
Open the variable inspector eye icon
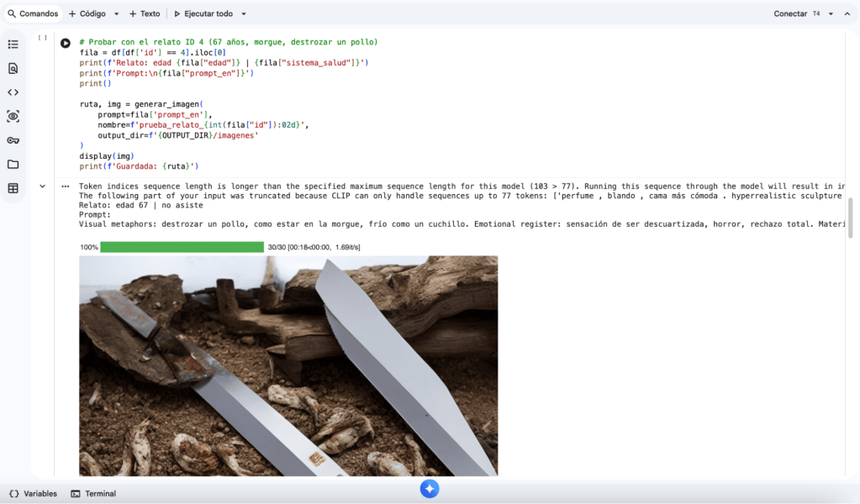point(13,116)
